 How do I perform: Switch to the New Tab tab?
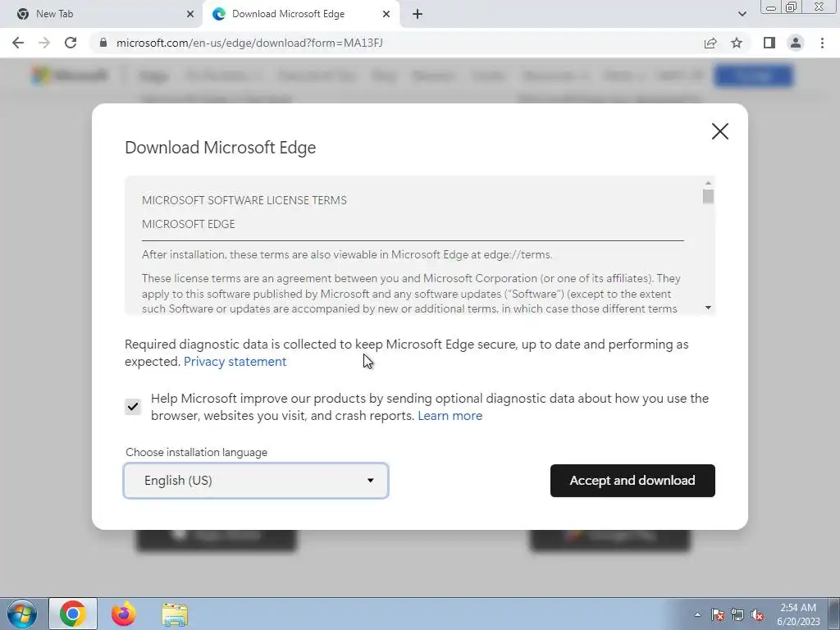click(x=102, y=14)
